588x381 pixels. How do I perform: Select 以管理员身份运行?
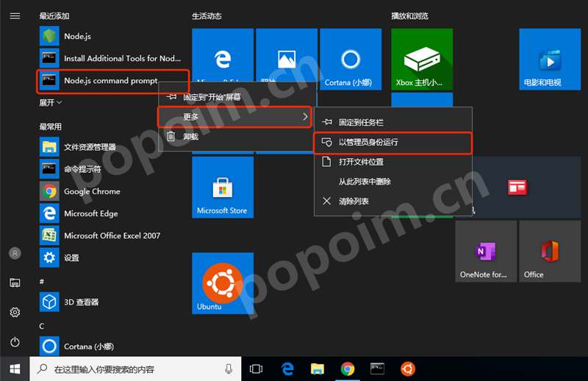(393, 142)
